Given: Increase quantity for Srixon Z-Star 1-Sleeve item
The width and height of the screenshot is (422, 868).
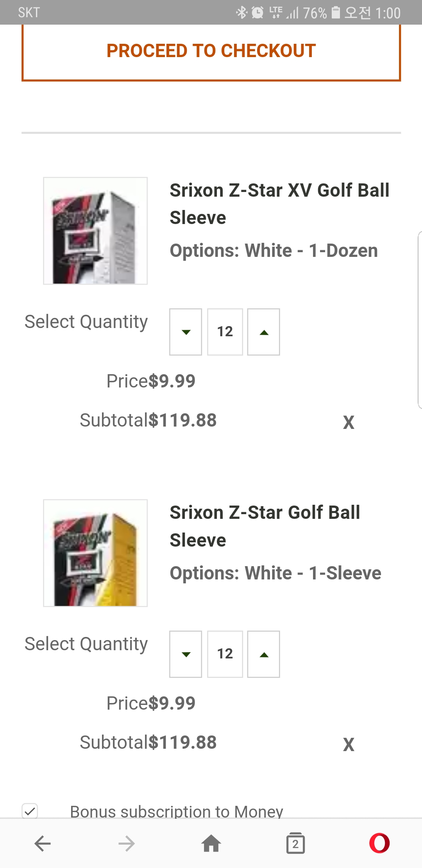Looking at the screenshot, I should (x=264, y=654).
